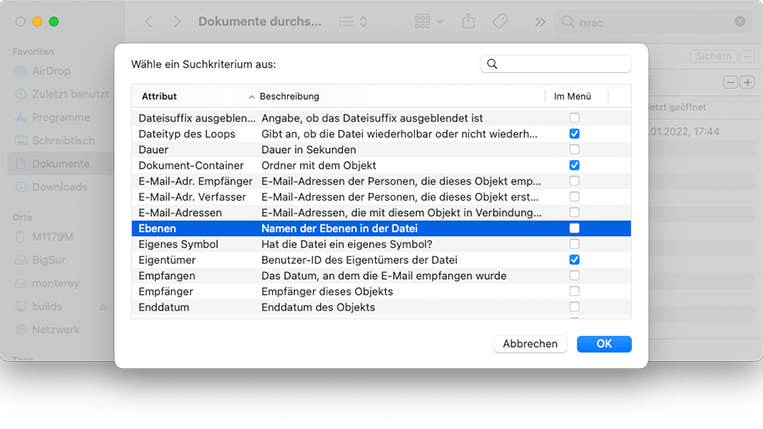This screenshot has height=429, width=763.
Task: Open the list view options dropdown
Action: 352,21
